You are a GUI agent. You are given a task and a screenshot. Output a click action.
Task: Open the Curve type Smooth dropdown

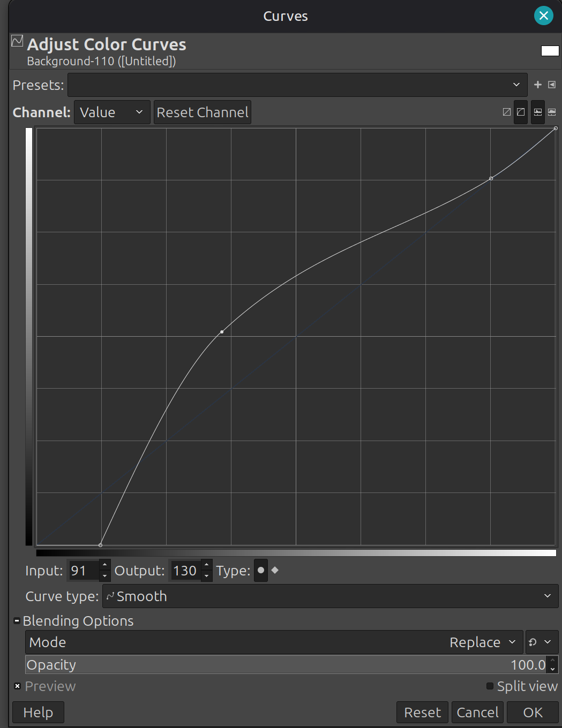click(x=329, y=596)
